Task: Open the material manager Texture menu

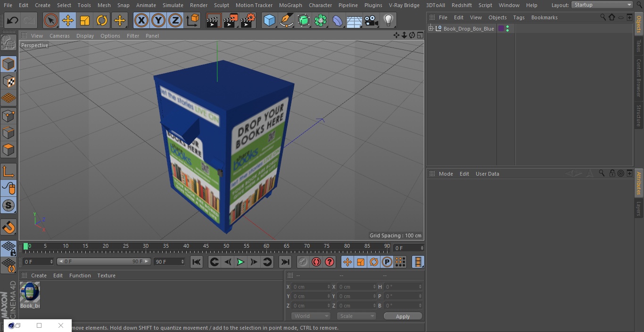Action: [x=107, y=275]
